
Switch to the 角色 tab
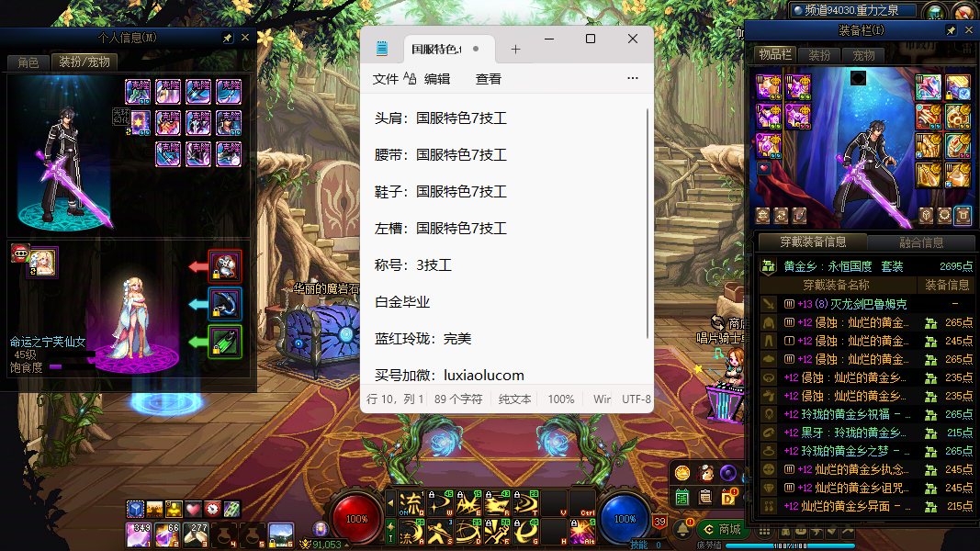coord(28,62)
